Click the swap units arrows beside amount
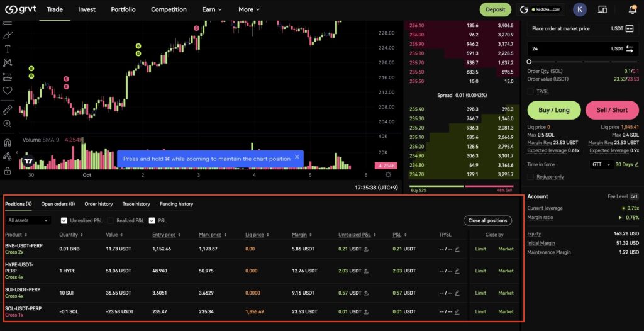Viewport: 644px width, 331px height. point(630,48)
